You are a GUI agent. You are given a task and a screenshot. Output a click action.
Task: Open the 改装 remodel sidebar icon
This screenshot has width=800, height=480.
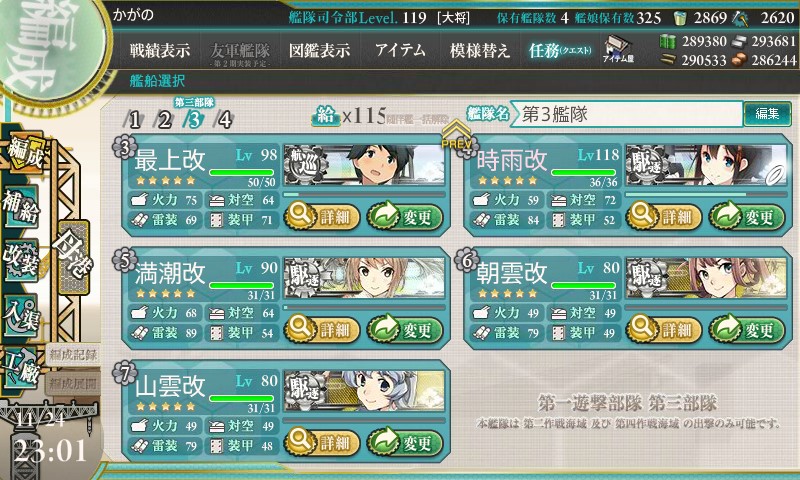click(x=20, y=260)
